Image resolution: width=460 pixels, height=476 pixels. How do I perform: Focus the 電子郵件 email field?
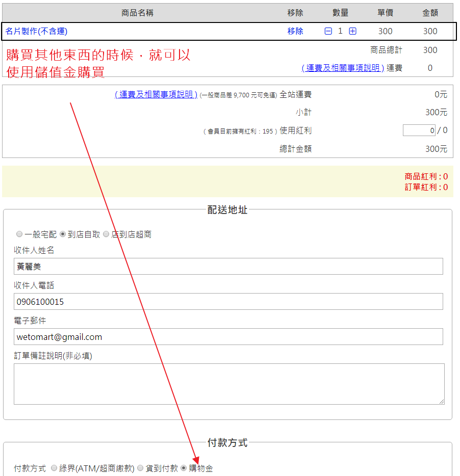click(x=228, y=337)
